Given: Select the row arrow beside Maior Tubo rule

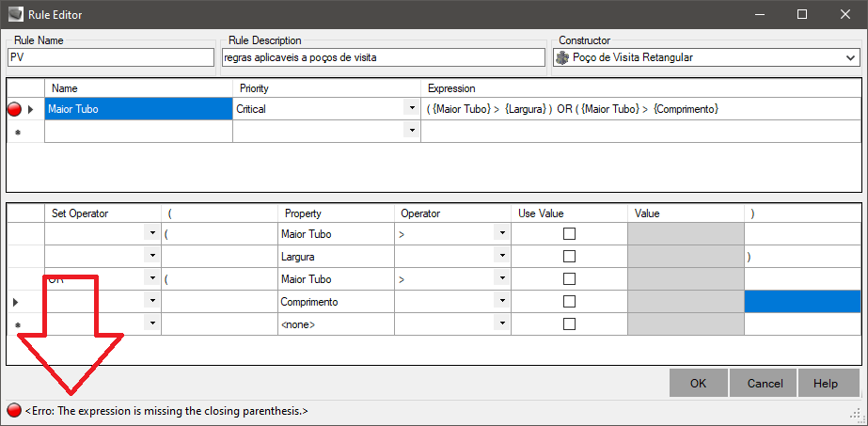Looking at the screenshot, I should (x=30, y=109).
